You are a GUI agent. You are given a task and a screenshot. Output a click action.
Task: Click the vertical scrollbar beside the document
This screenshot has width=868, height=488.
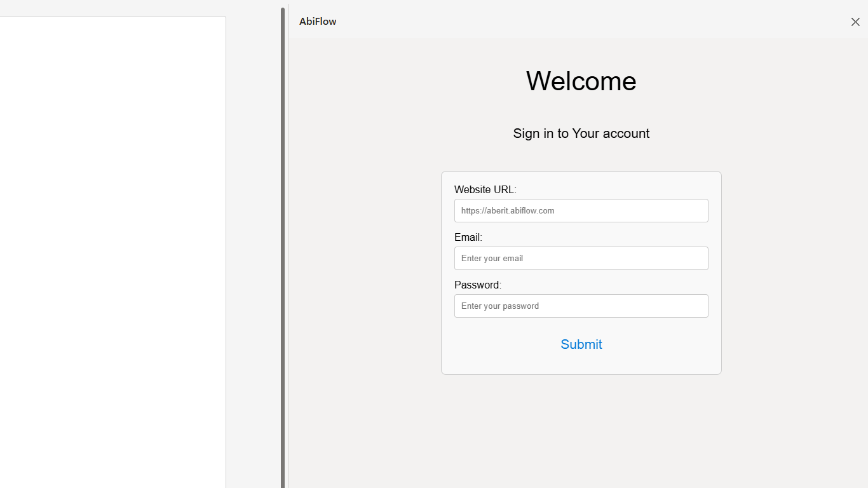click(x=283, y=248)
